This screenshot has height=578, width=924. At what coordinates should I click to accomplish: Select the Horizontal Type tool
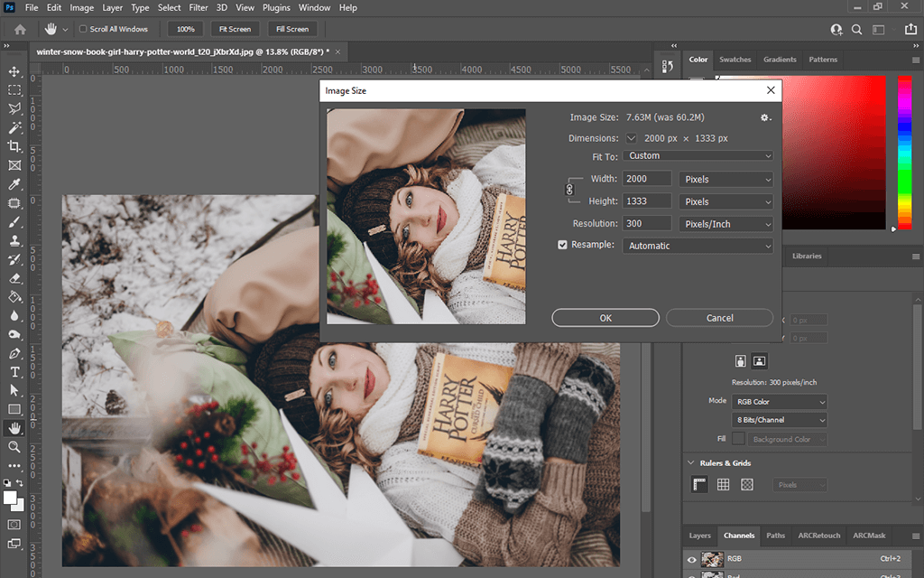click(x=14, y=372)
